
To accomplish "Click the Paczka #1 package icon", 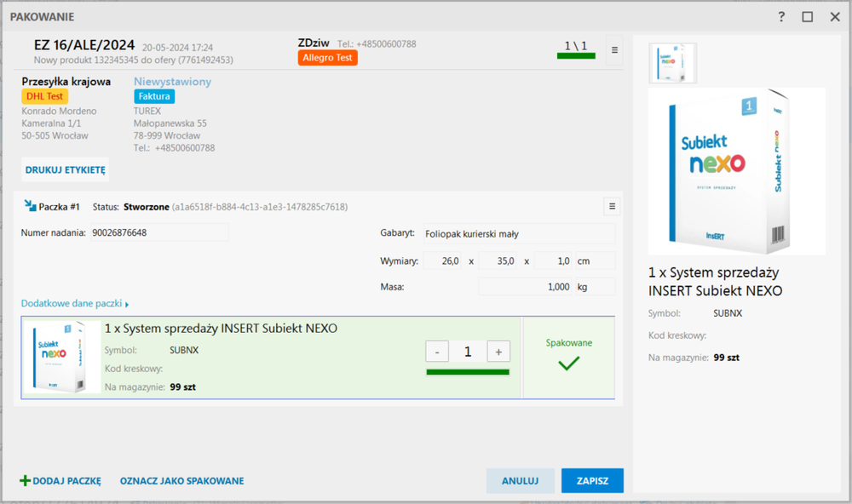I will click(x=30, y=206).
